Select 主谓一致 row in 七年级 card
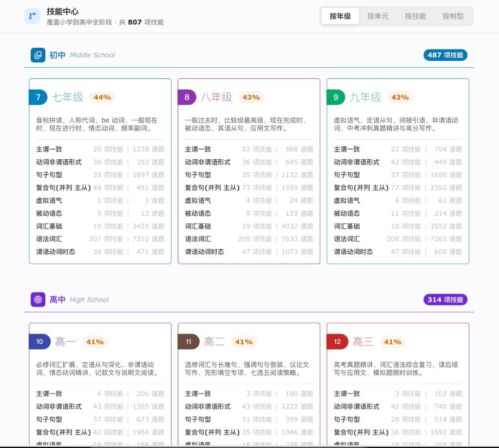Screen dimensions: 499x448 click(x=100, y=149)
